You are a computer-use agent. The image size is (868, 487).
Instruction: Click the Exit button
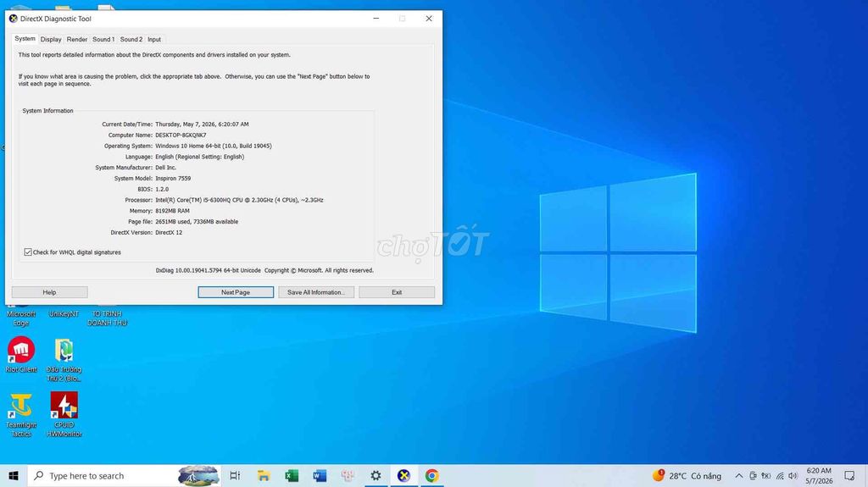point(397,292)
